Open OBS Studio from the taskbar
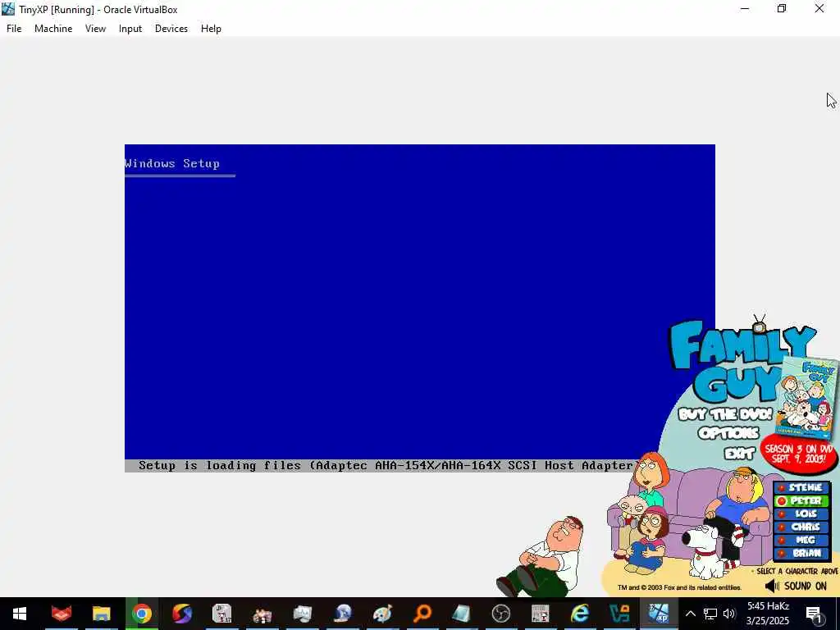Viewport: 840px width, 630px height. 501,614
